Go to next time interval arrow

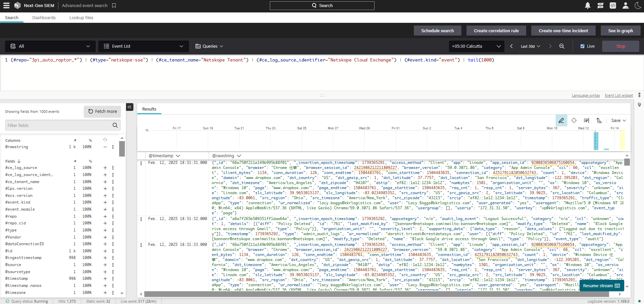[550, 46]
